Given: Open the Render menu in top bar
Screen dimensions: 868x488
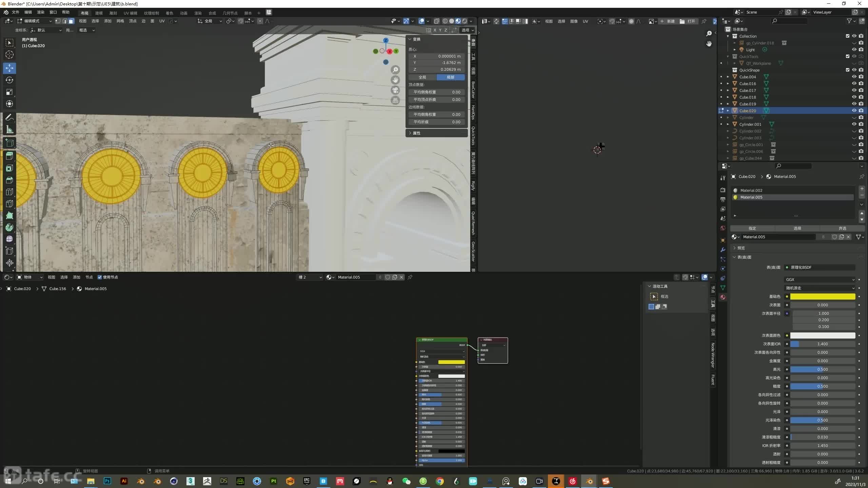Looking at the screenshot, I should point(40,12).
